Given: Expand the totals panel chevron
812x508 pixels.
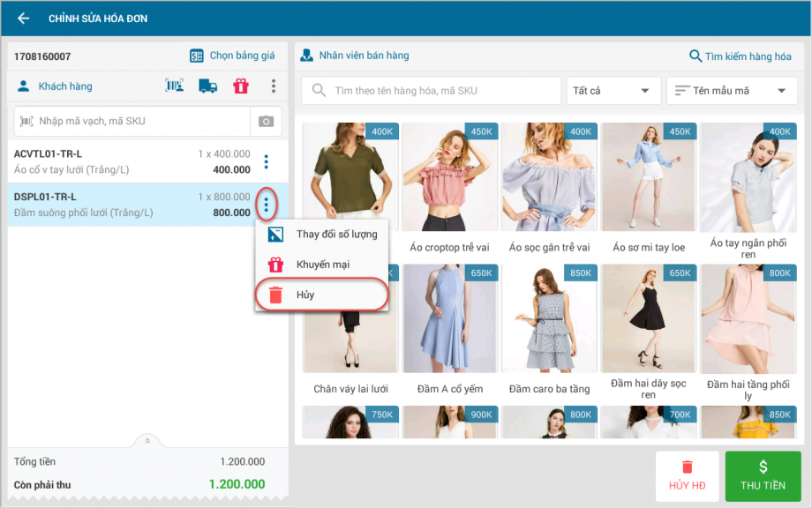Looking at the screenshot, I should 147,441.
